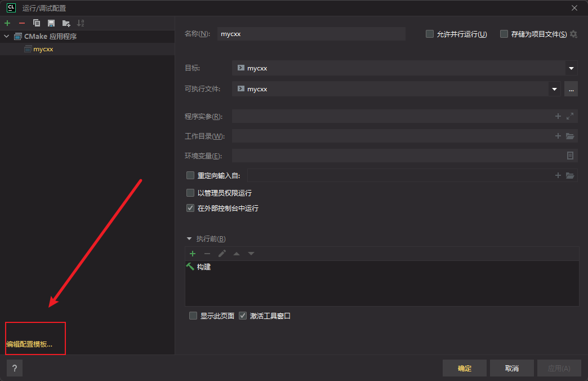Browse file for redirect input
Screen dimensions: 588x381
pos(570,175)
